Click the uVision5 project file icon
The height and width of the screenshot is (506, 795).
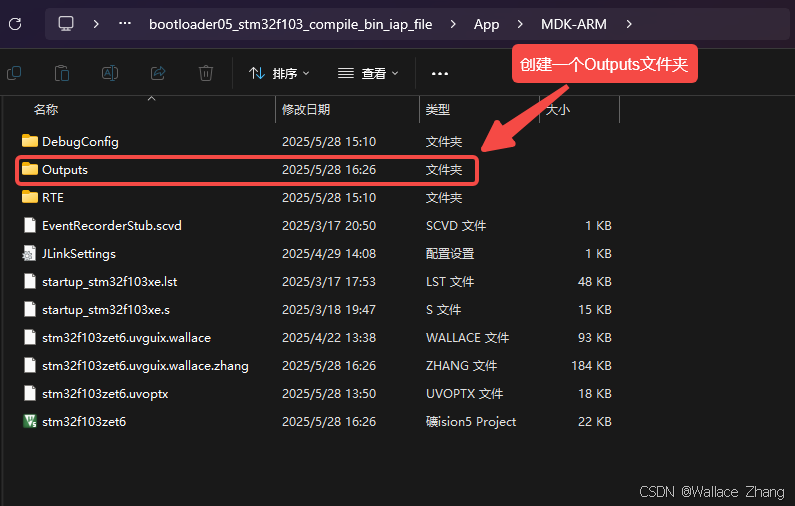click(x=30, y=421)
